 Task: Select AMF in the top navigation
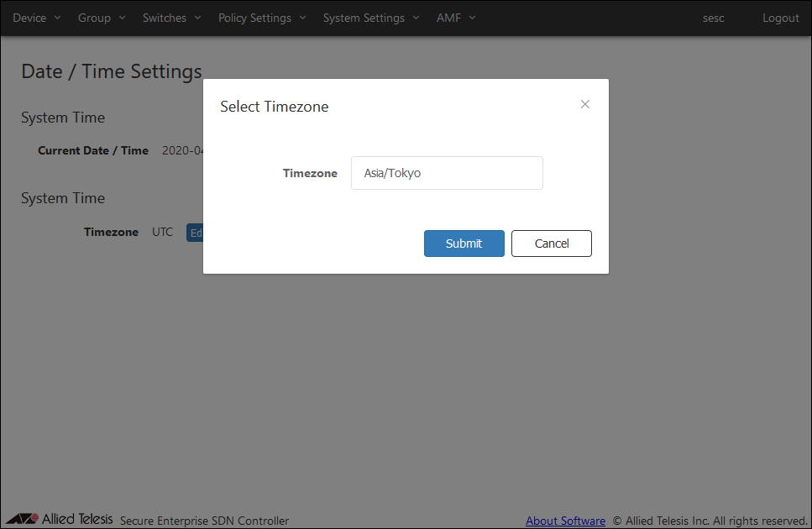(448, 18)
